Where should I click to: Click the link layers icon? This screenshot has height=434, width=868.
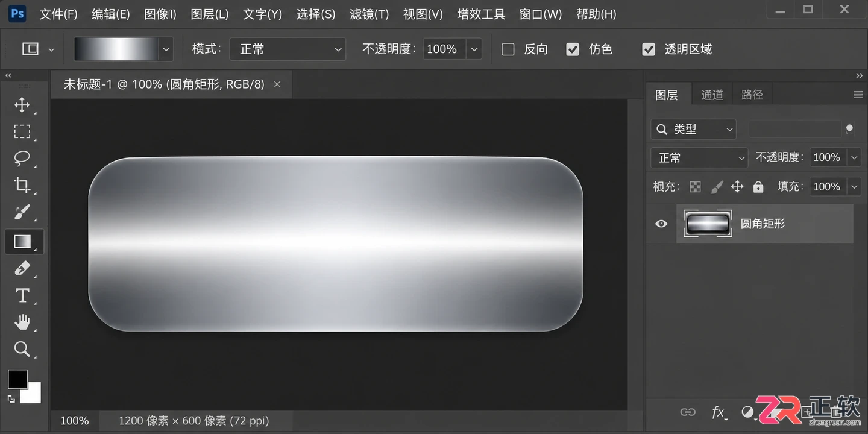coord(688,412)
